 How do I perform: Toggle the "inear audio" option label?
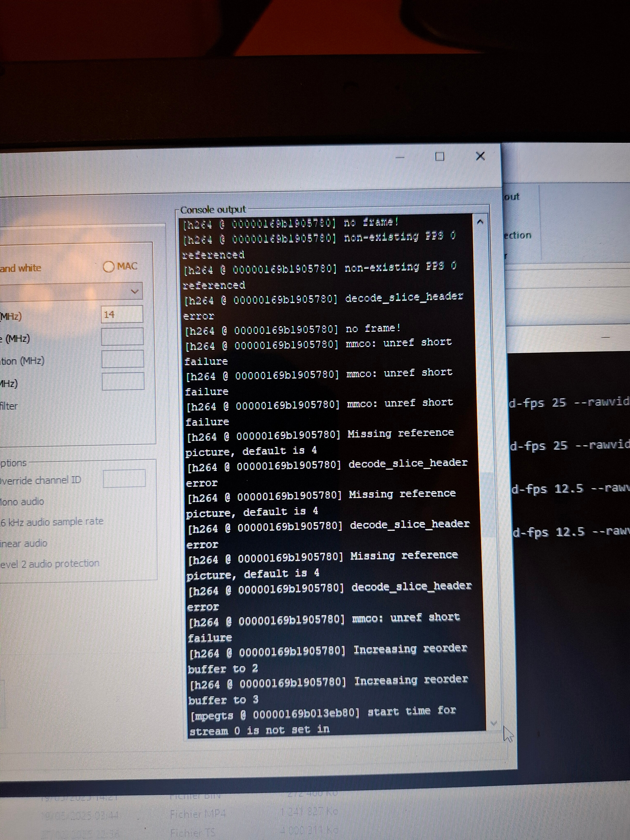coord(24,543)
